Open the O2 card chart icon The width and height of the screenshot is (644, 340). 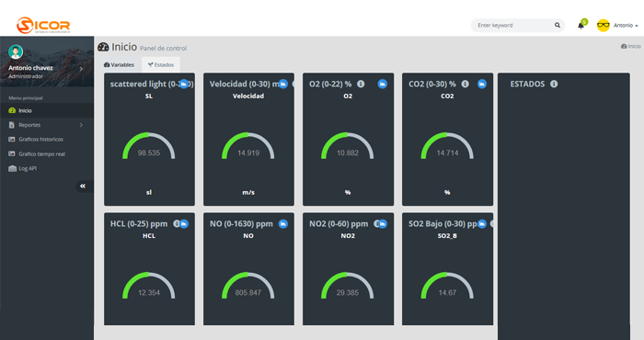point(383,84)
